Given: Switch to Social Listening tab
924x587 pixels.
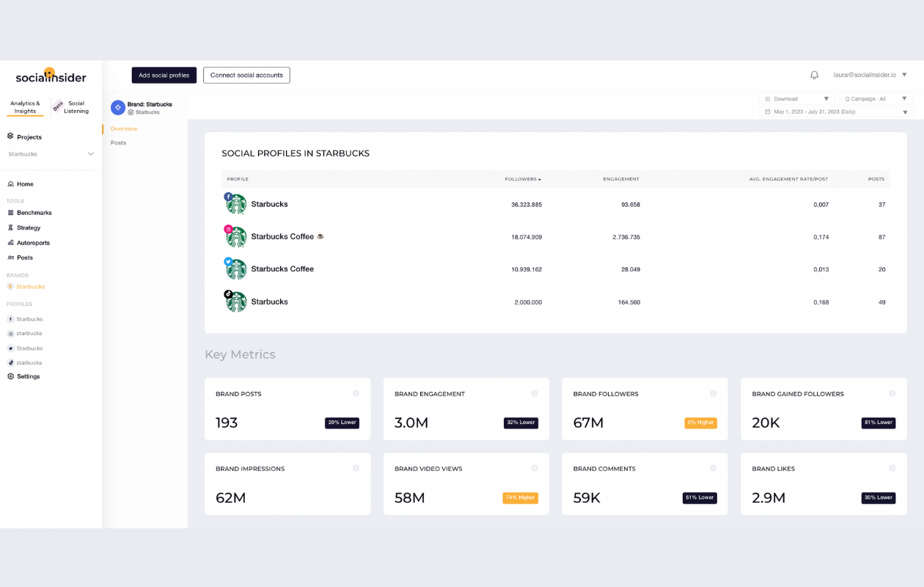Looking at the screenshot, I should [x=76, y=107].
